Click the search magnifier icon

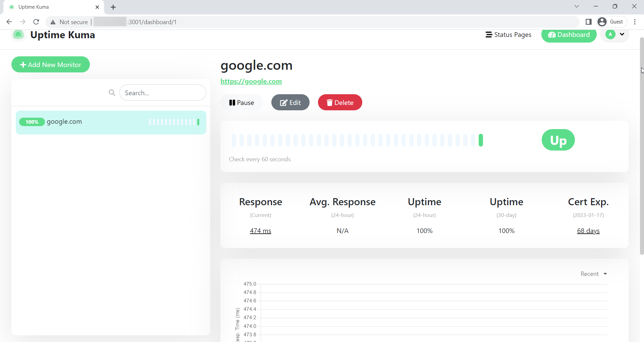tap(112, 93)
